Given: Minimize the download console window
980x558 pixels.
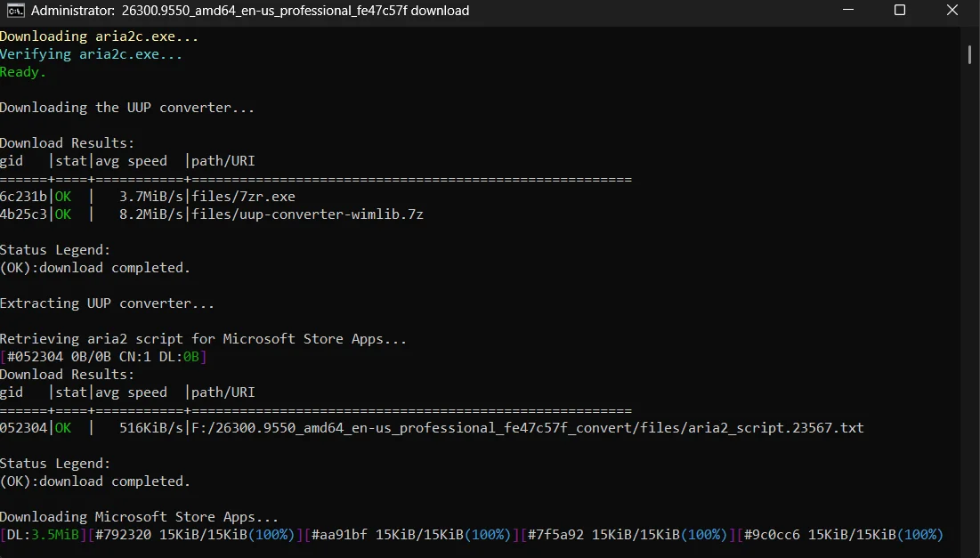Looking at the screenshot, I should pos(848,10).
